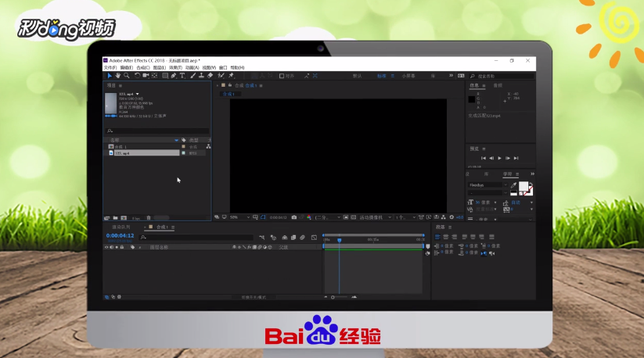Select the Horizontal Type tool
Viewport: 644px width, 358px height.
[182, 76]
